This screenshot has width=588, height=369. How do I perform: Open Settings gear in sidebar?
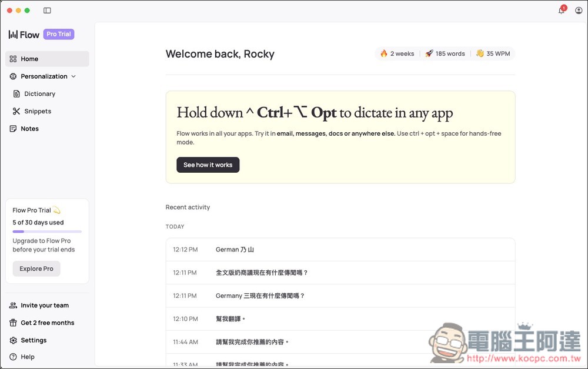coord(34,340)
